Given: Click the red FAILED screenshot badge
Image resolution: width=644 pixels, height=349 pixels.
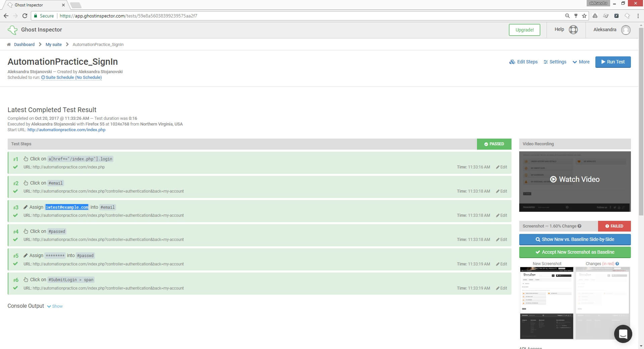Looking at the screenshot, I should click(614, 226).
